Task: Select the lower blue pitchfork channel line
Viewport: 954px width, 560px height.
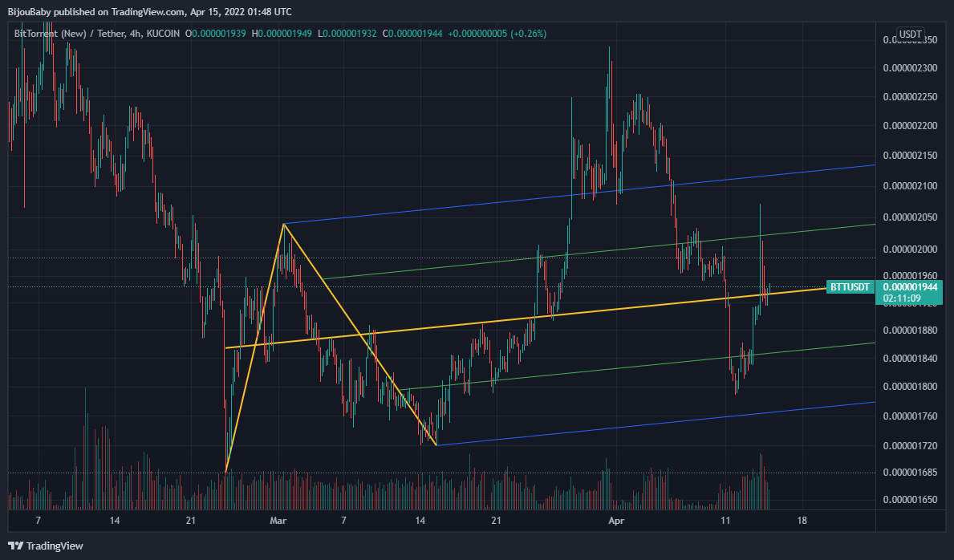Action: [656, 424]
